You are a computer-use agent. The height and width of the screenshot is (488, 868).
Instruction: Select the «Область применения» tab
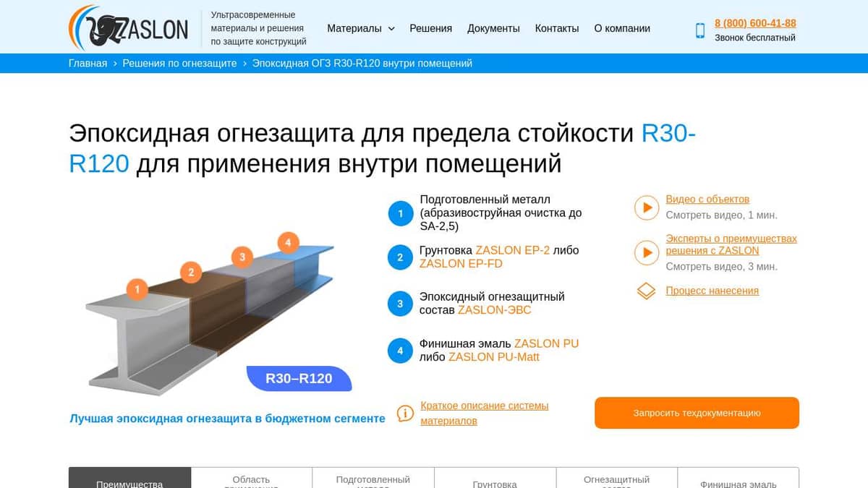coord(250,479)
